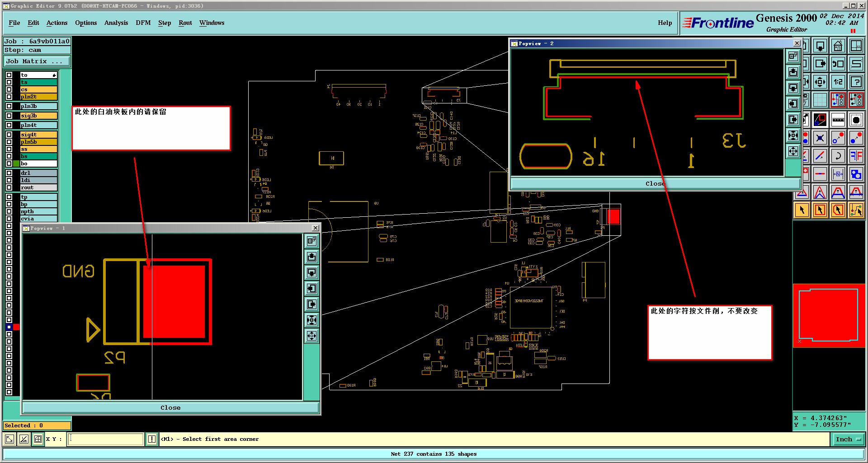Toggle checkbox for layer ts

click(x=9, y=82)
